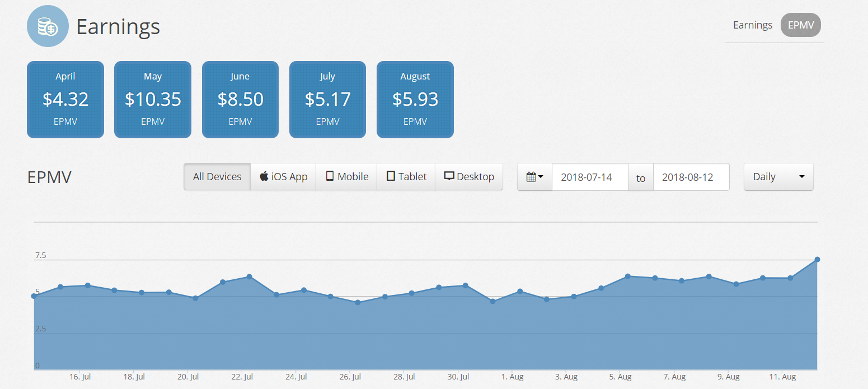Image resolution: width=868 pixels, height=389 pixels.
Task: Filter chart by iOS App
Action: 283,177
